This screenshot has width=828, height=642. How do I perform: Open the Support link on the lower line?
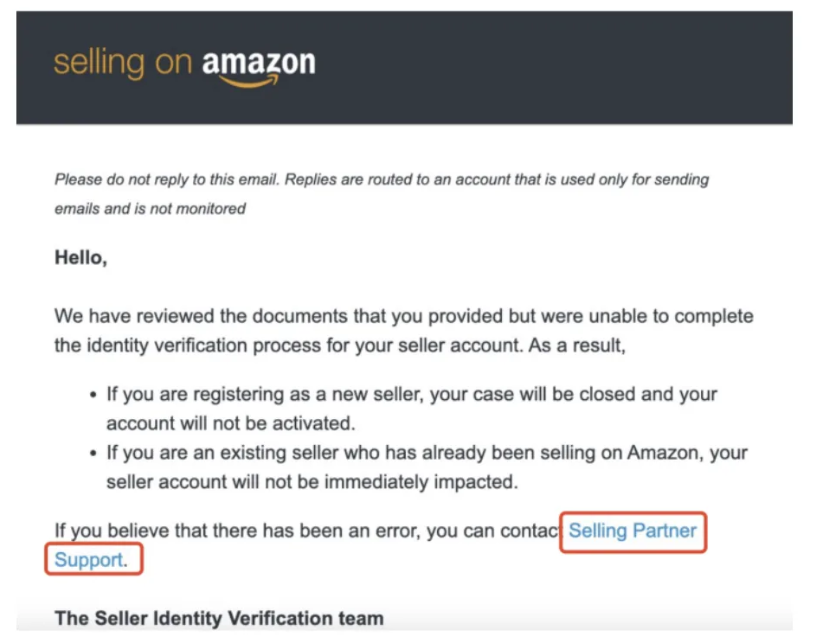(88, 560)
